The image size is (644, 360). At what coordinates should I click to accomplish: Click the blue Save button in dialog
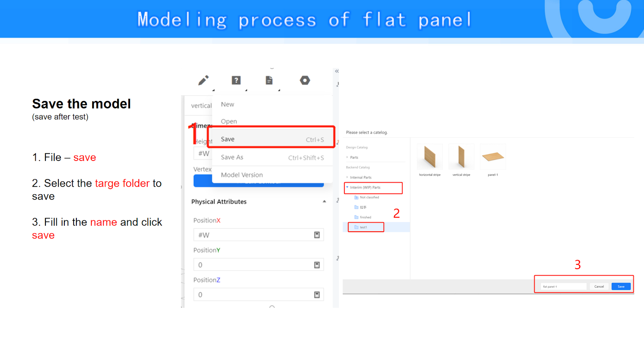click(621, 286)
